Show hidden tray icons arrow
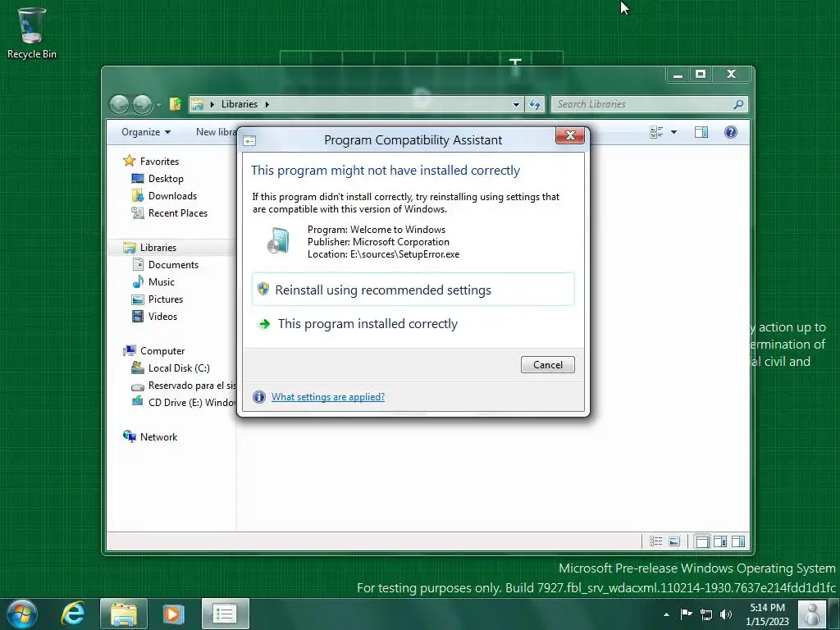 [666, 614]
